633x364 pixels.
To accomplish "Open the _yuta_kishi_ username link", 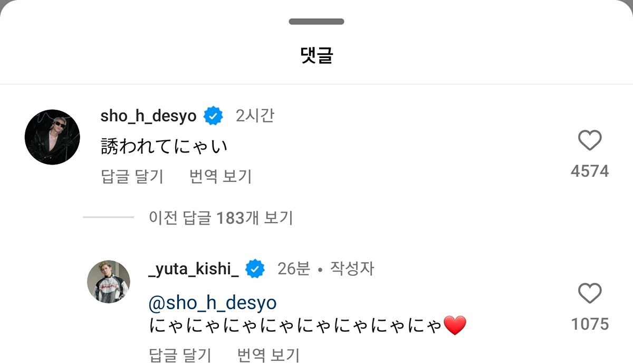I will click(x=194, y=269).
